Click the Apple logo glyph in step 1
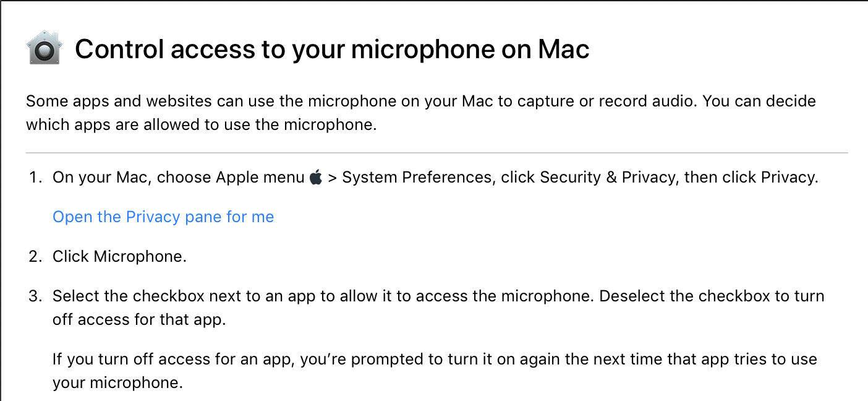The image size is (868, 401). (x=316, y=178)
